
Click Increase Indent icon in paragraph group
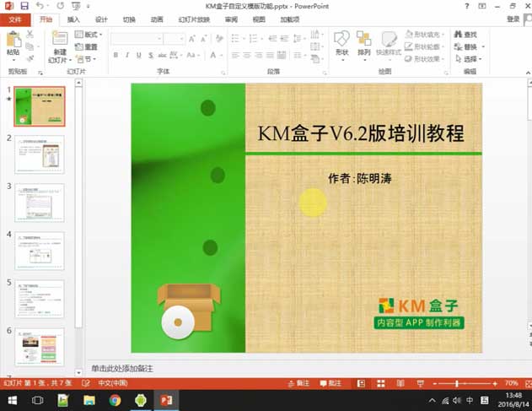click(x=284, y=38)
